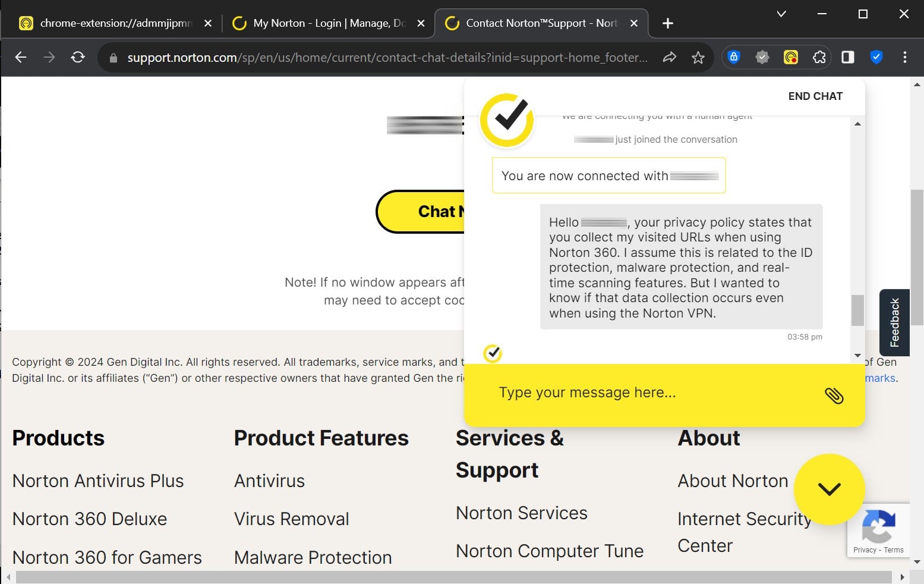
Task: Open the Virus Removal link
Action: click(291, 519)
